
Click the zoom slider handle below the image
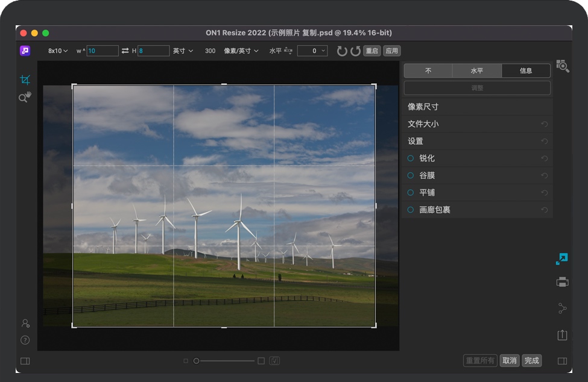tap(196, 361)
